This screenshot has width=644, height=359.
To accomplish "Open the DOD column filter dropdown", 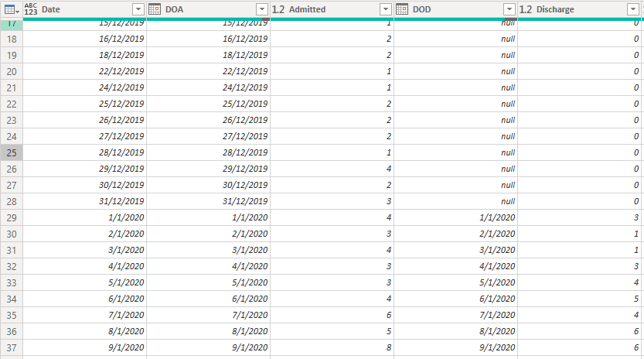I will (509, 9).
